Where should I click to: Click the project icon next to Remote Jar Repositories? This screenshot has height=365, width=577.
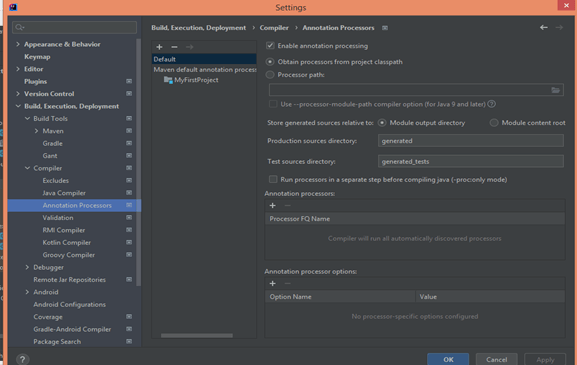pos(129,279)
